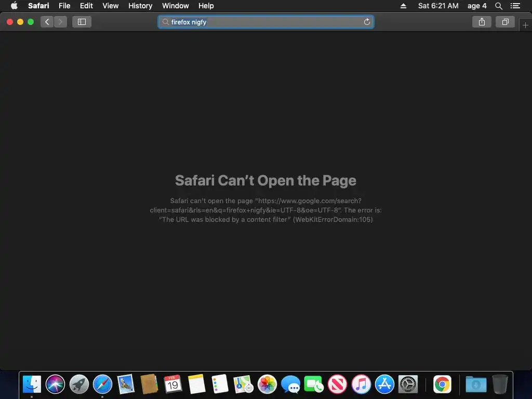
Task: Open Reminders app in Dock
Action: (220, 384)
